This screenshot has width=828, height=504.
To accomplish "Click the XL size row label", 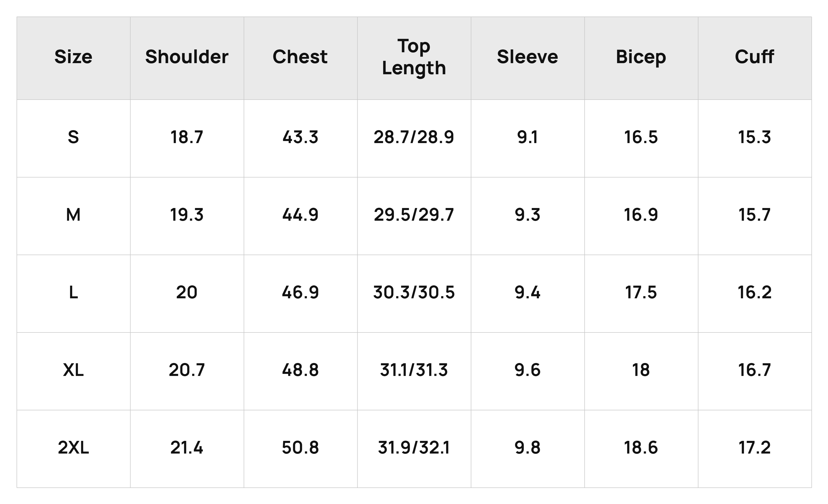I will point(73,370).
